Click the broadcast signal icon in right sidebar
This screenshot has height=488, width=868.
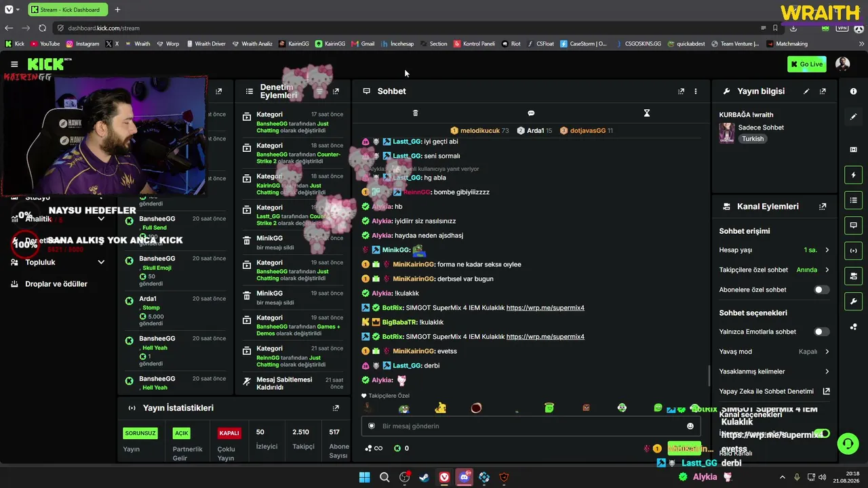coord(853,251)
